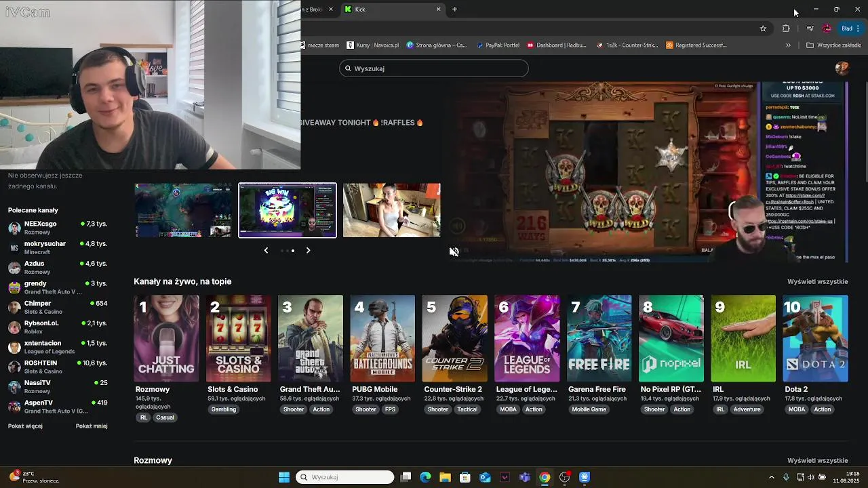Show hidden system tray icons chevron
The height and width of the screenshot is (488, 868).
772,477
